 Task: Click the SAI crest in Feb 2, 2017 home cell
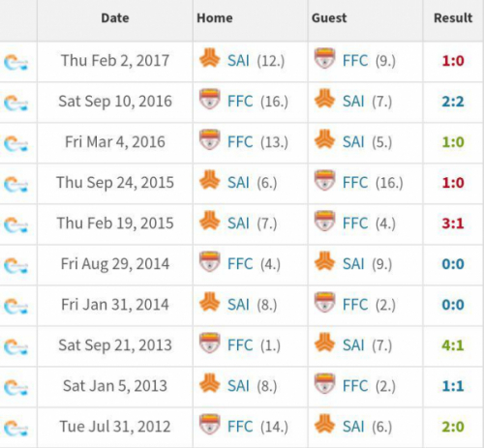pyautogui.click(x=209, y=58)
